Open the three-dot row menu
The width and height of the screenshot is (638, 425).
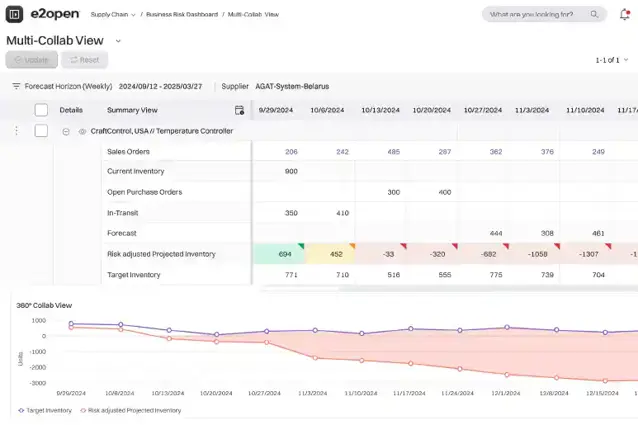16,131
